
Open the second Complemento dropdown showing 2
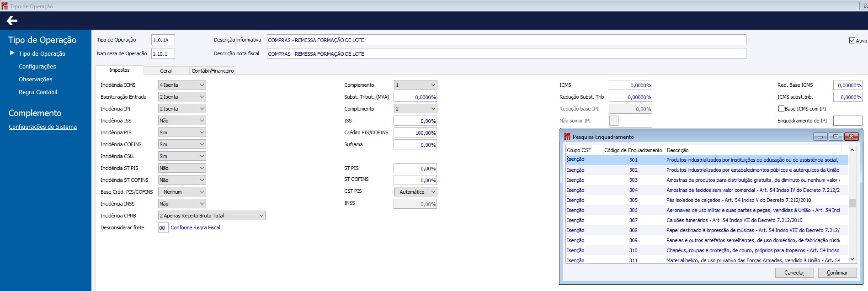(415, 109)
